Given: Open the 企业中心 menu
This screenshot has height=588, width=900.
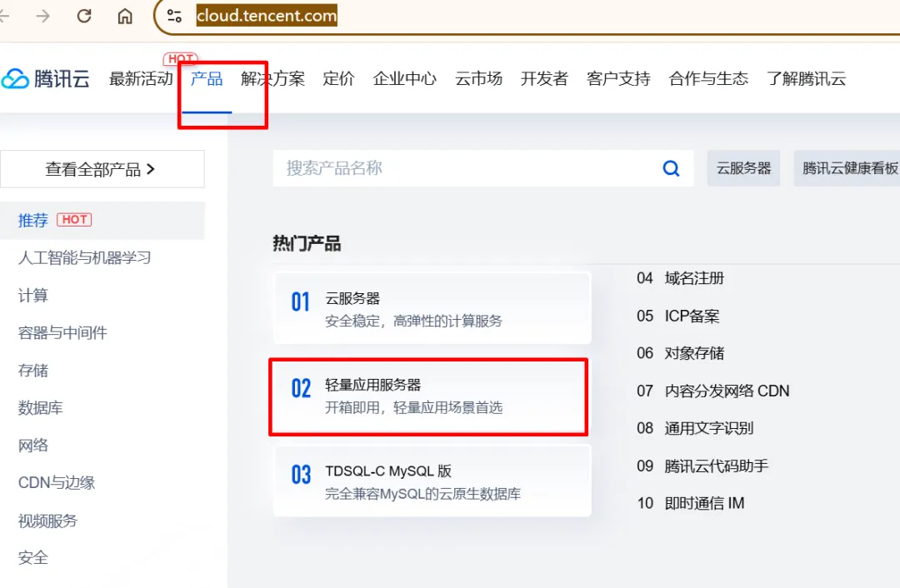Looking at the screenshot, I should coord(405,78).
